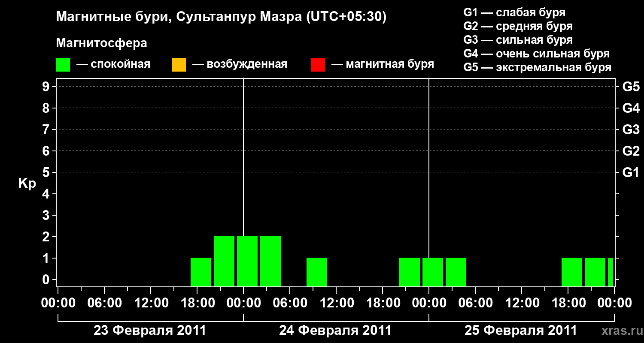The width and height of the screenshot is (644, 343).
Task: Click the Kp 1 bar near 18:00, 25 February
Action: click(x=572, y=272)
